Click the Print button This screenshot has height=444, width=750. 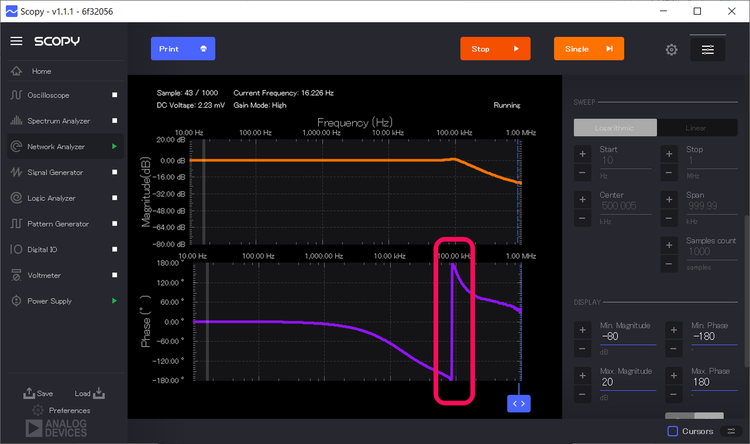[x=183, y=48]
